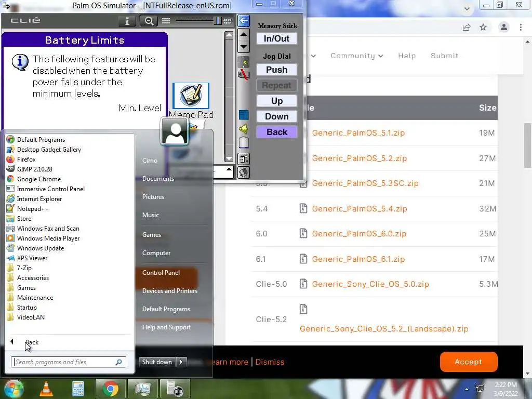Screen dimensions: 532x399
Task: Click the simulator scroll down arrow button
Action: [244, 46]
